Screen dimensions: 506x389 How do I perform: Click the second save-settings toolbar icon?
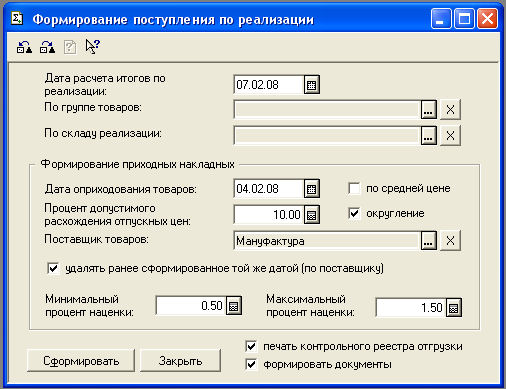[x=47, y=47]
